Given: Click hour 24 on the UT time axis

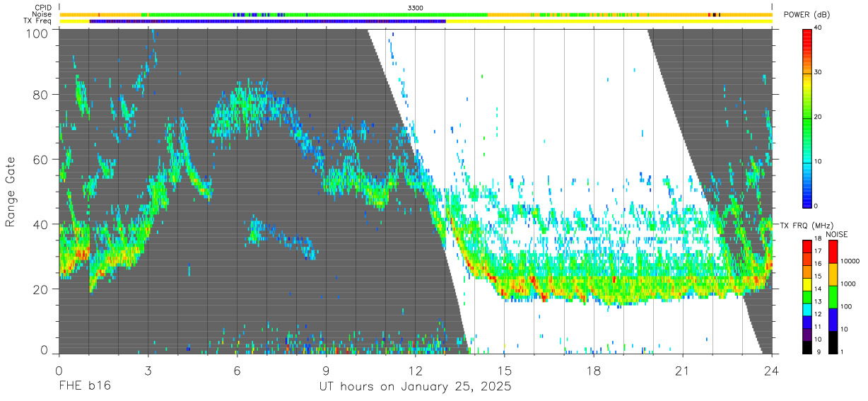Looking at the screenshot, I should click(x=772, y=371).
